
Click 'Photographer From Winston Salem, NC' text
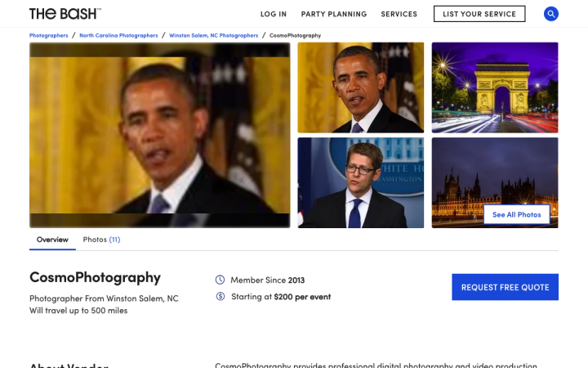coord(104,298)
